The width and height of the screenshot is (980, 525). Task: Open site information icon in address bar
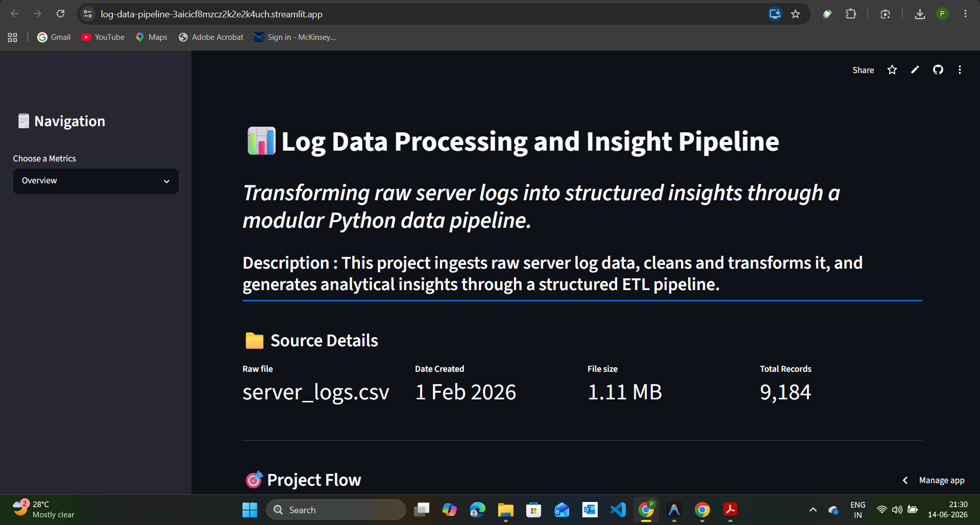(x=88, y=14)
